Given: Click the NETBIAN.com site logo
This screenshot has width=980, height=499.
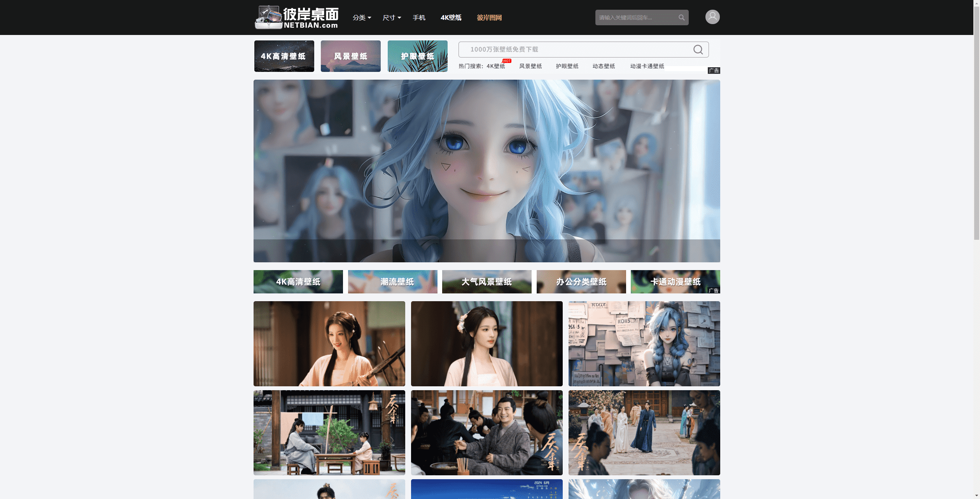Looking at the screenshot, I should click(296, 17).
